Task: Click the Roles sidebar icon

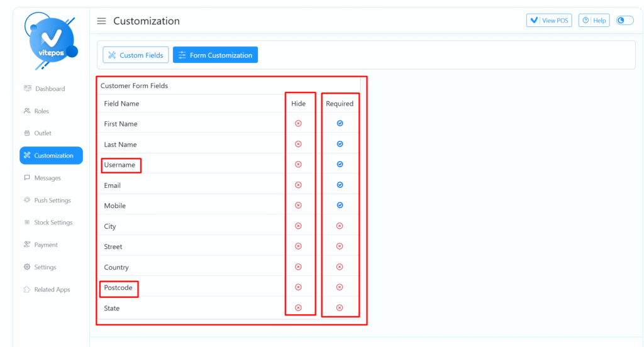Action: point(27,111)
